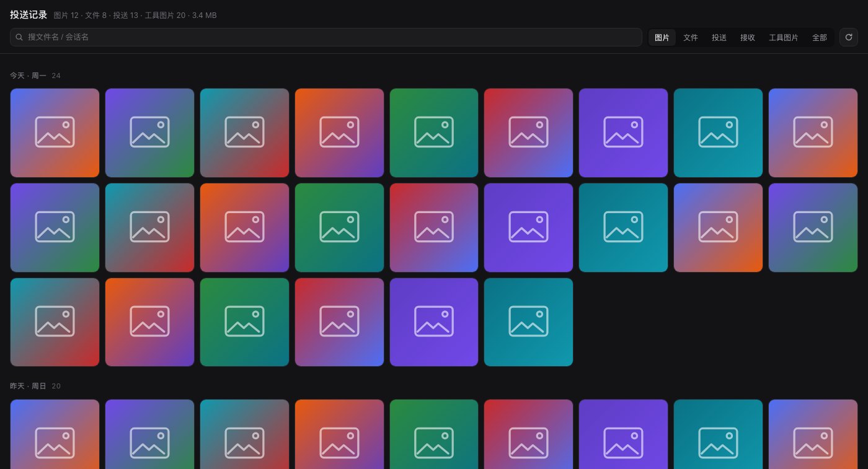
Task: Open fourth thumbnail in 今天 · 周一 first row
Action: point(340,133)
